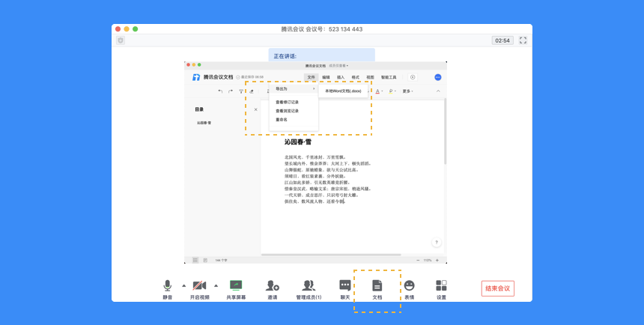Open 成员仅查看 permission dropdown in title bar
This screenshot has width=644, height=325.
point(338,66)
